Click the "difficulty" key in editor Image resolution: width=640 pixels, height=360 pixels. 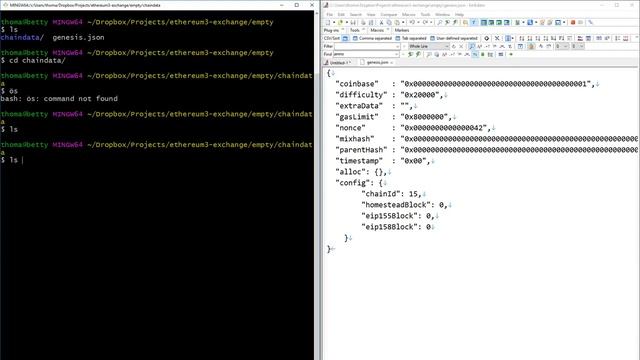click(x=361, y=95)
